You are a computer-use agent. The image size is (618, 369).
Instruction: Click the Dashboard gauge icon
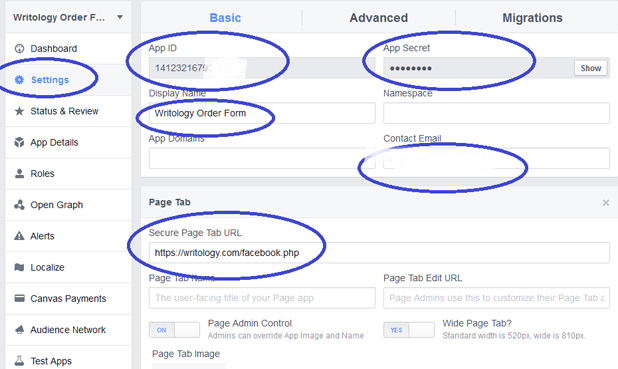pos(19,48)
